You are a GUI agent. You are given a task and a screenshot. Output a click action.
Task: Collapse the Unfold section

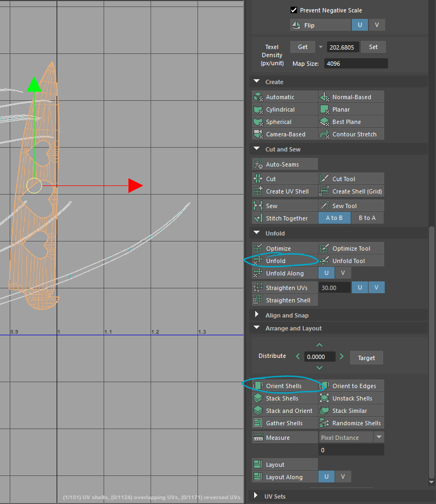(x=257, y=233)
